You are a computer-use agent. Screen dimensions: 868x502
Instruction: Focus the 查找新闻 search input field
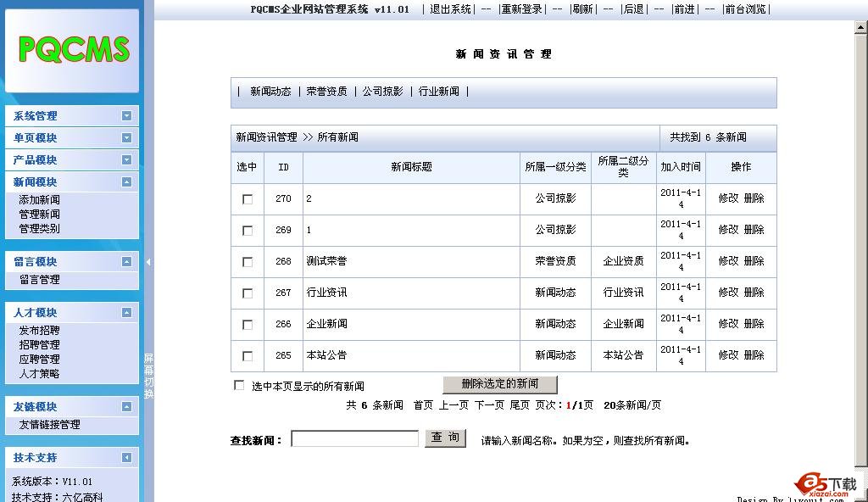click(355, 438)
